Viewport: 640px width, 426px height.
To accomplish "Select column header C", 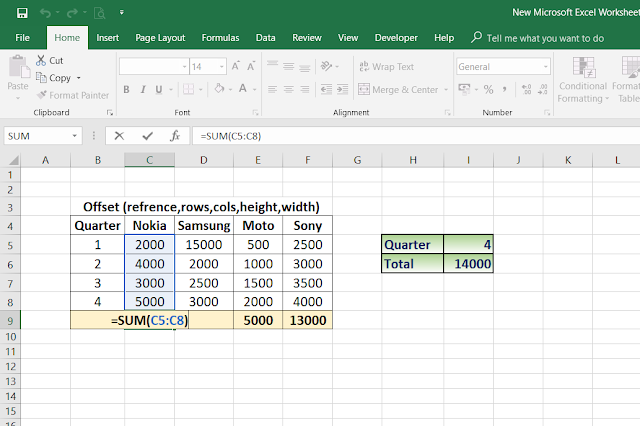I will click(149, 160).
